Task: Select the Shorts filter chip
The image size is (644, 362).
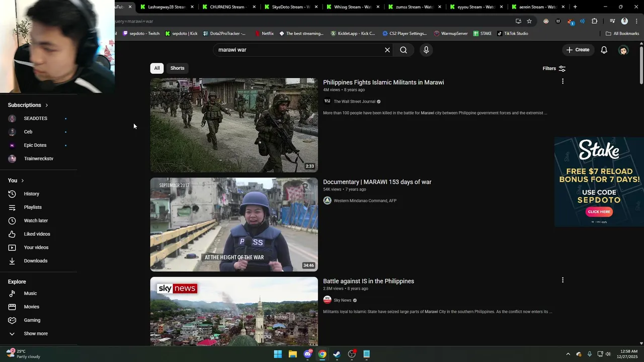Action: [x=177, y=68]
